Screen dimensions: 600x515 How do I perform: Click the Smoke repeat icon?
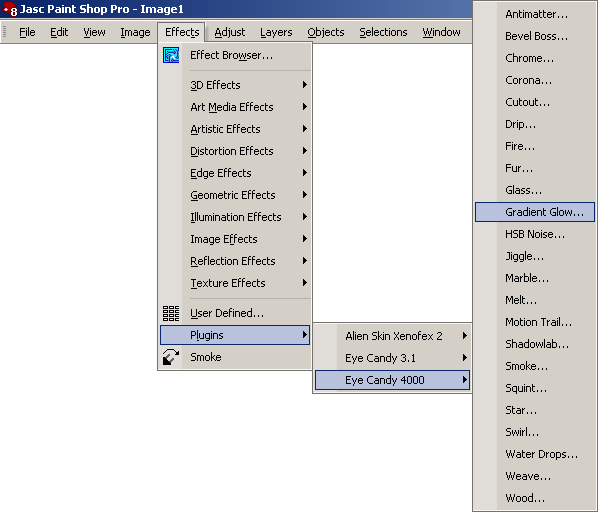pos(171,357)
